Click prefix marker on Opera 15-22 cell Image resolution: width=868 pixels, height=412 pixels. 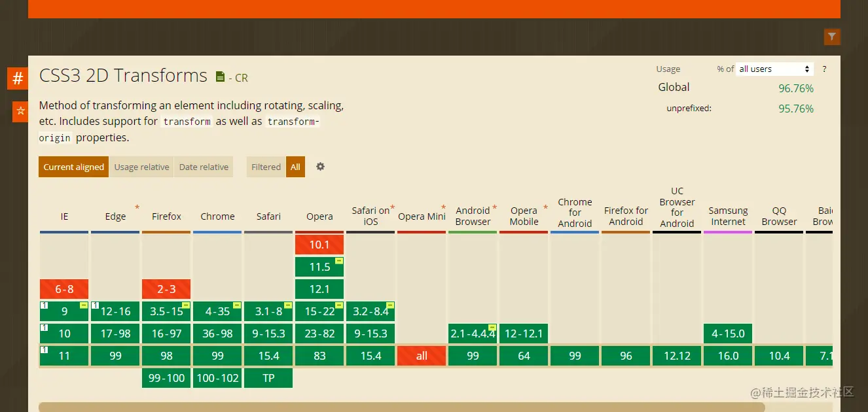click(x=339, y=305)
